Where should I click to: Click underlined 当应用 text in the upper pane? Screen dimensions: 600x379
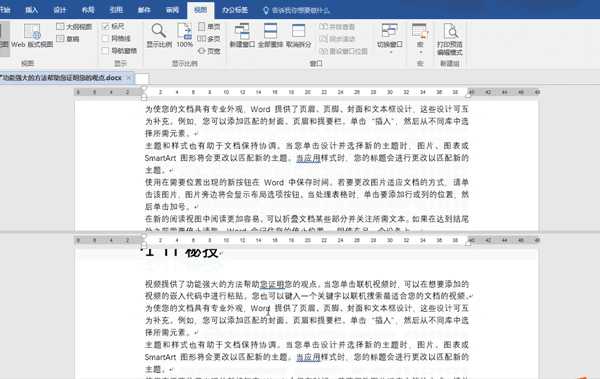(x=308, y=158)
